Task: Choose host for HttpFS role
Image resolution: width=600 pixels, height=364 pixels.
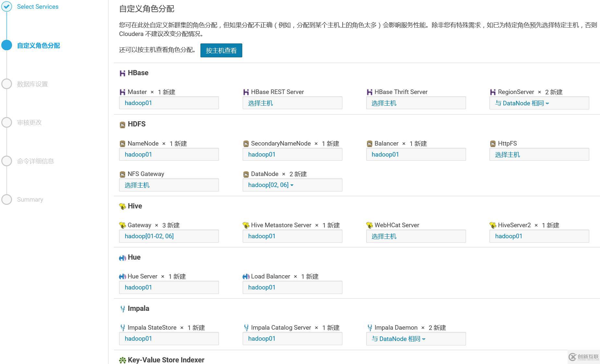Action: [539, 154]
